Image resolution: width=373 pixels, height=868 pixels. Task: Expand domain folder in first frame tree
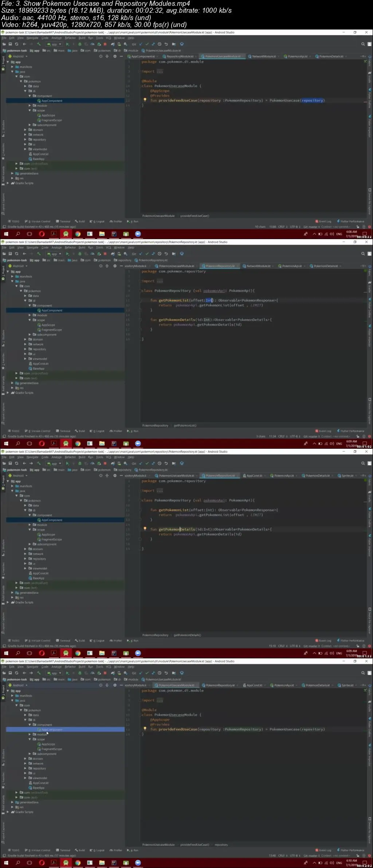[x=25, y=130]
